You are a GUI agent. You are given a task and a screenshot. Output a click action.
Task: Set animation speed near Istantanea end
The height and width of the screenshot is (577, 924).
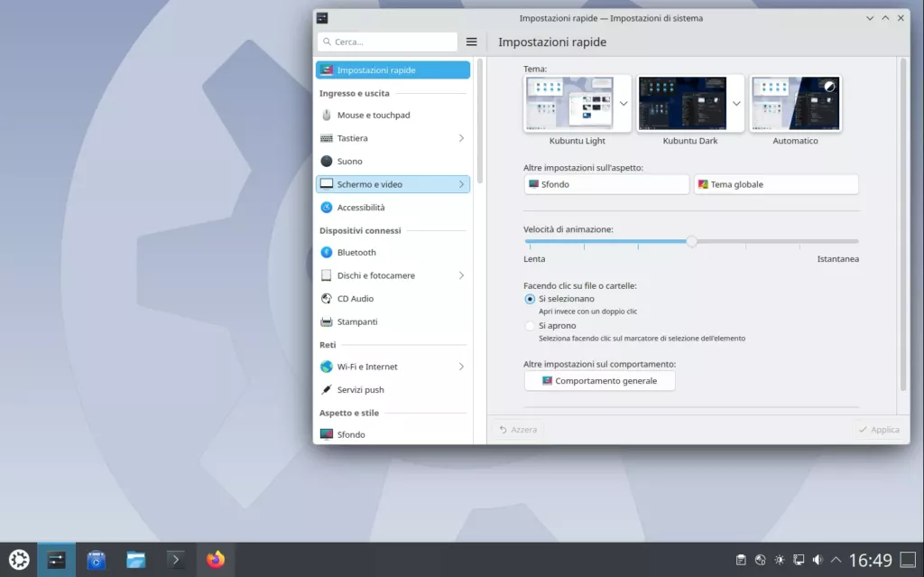[854, 241]
